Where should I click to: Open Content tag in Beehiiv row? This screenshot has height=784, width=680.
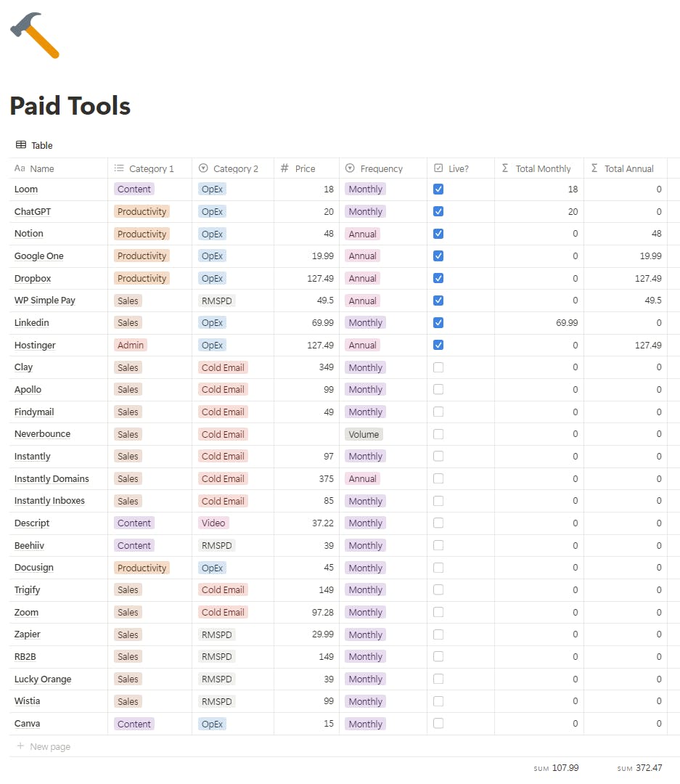click(134, 545)
